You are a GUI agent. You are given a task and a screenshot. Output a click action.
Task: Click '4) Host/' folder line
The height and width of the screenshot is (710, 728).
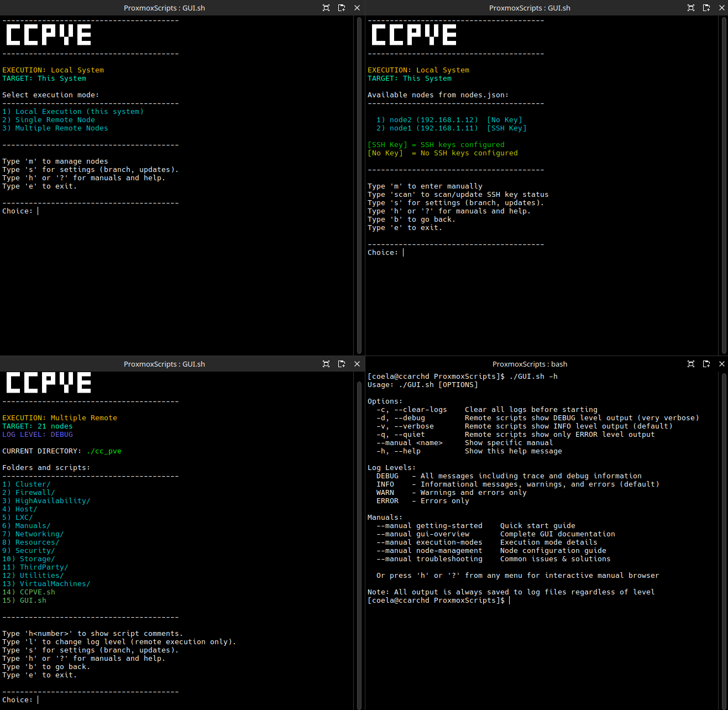[20, 509]
